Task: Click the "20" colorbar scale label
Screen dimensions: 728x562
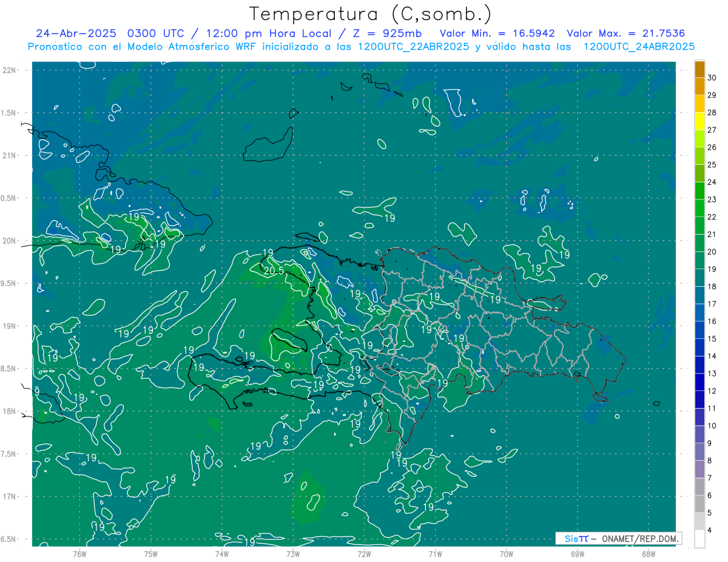Action: (x=712, y=252)
